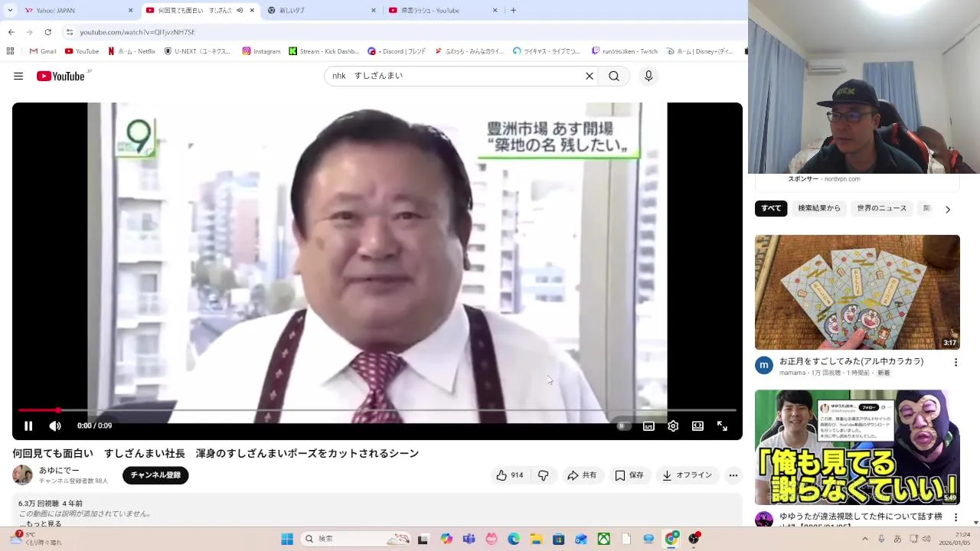Show more filter chips with right arrow

[x=948, y=209]
